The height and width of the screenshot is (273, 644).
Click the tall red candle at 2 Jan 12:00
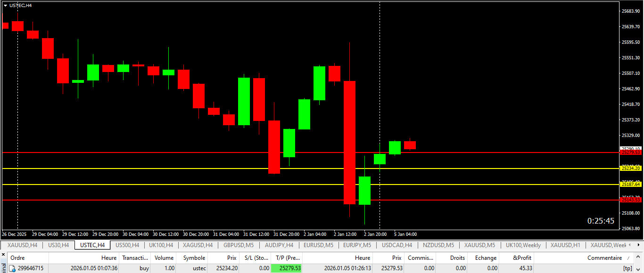point(349,142)
